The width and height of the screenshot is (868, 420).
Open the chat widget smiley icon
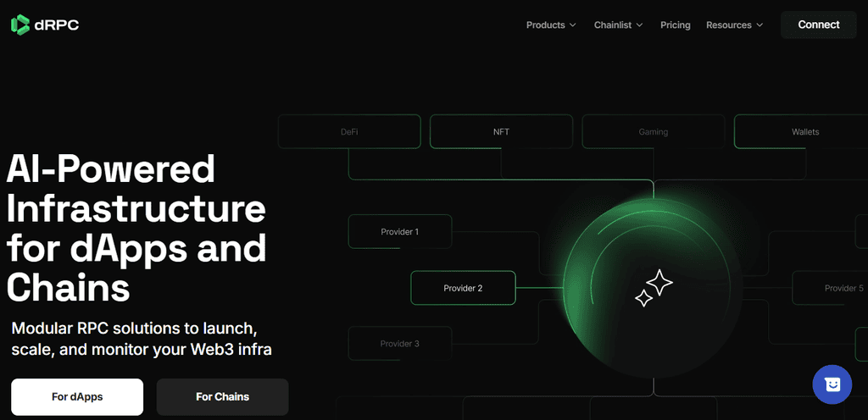(832, 384)
